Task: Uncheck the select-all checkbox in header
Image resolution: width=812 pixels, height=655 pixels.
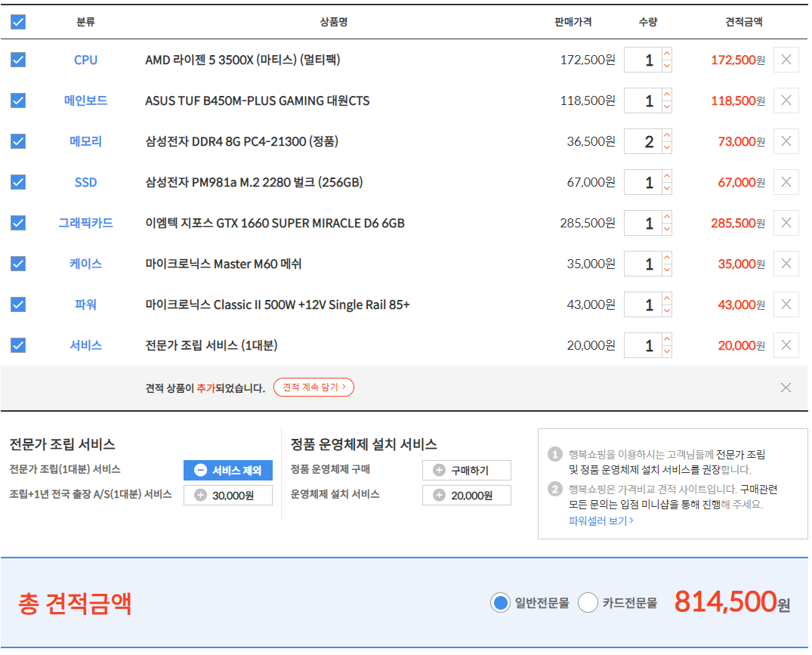Action: point(18,22)
